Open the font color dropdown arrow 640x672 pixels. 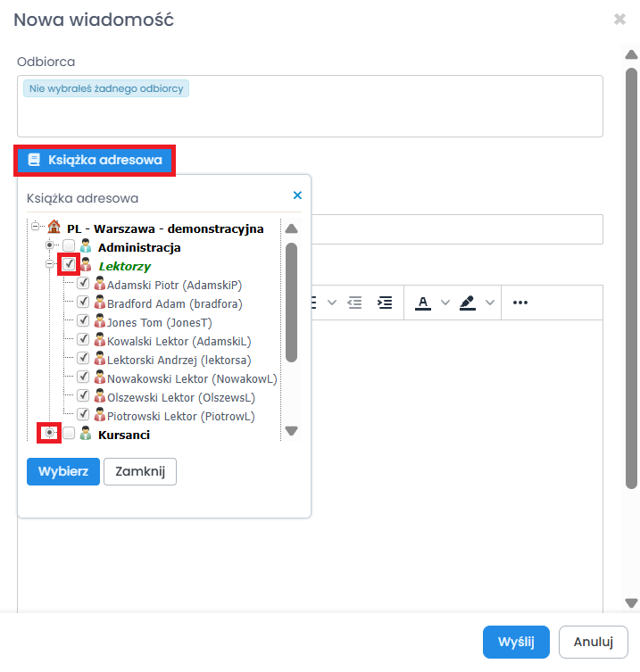(445, 303)
